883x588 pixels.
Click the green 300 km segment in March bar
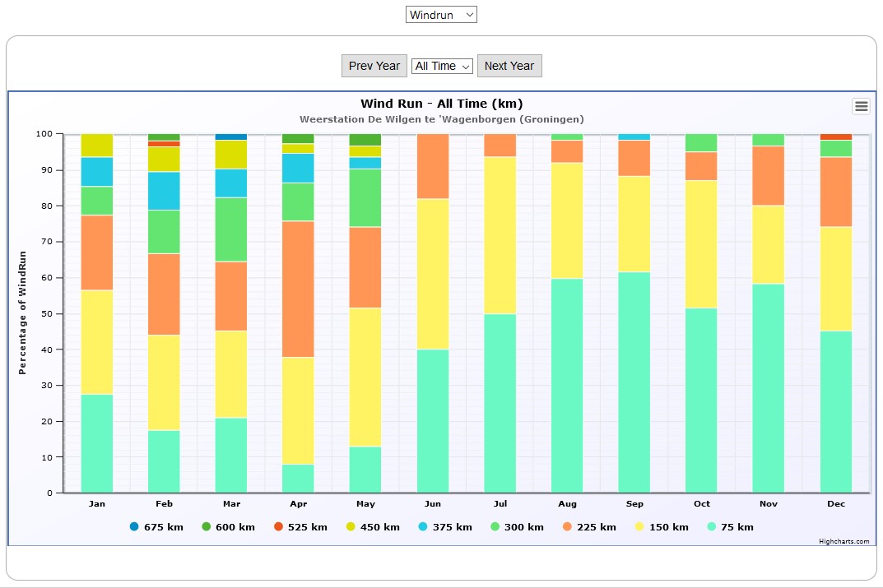[x=231, y=229]
